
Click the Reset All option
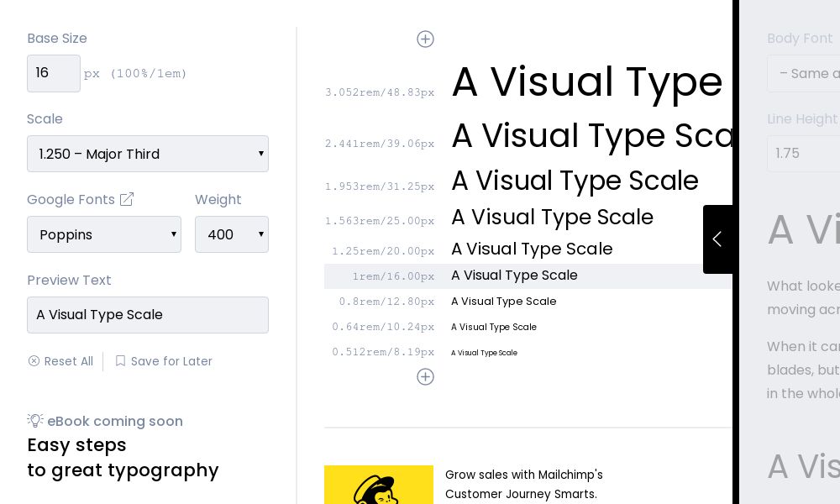68,360
